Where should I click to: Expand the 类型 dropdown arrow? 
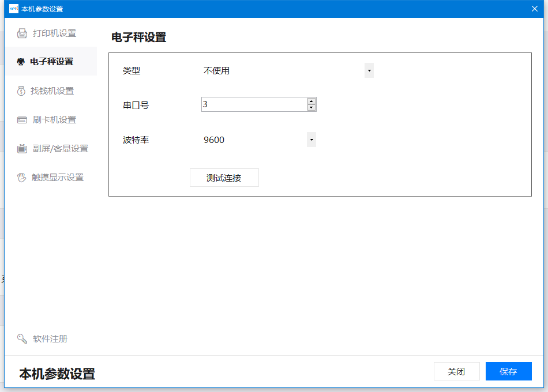pyautogui.click(x=369, y=70)
